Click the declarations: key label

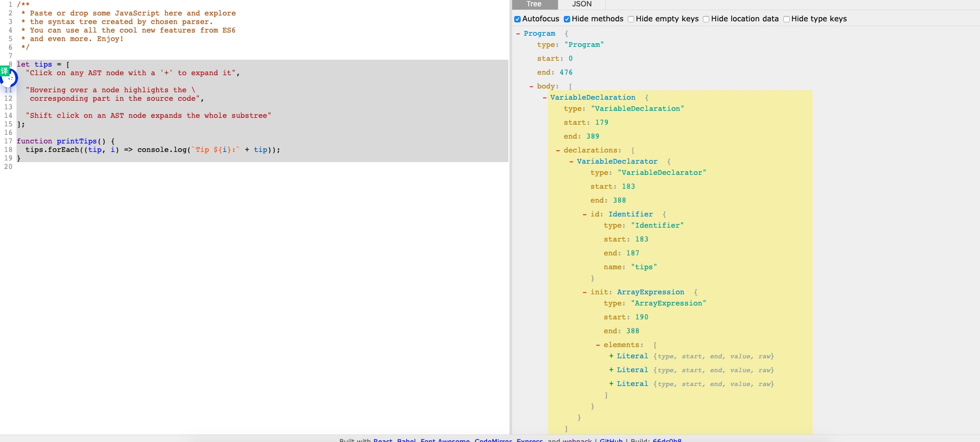[x=593, y=150]
